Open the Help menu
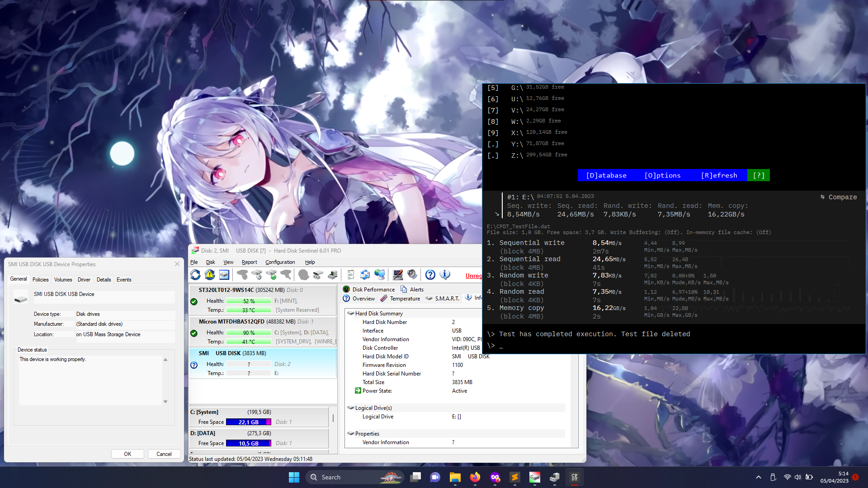The image size is (868, 488). pyautogui.click(x=310, y=262)
